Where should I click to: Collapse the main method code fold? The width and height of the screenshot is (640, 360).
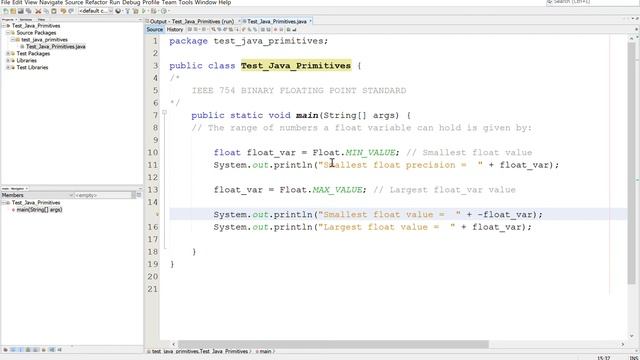[164, 112]
